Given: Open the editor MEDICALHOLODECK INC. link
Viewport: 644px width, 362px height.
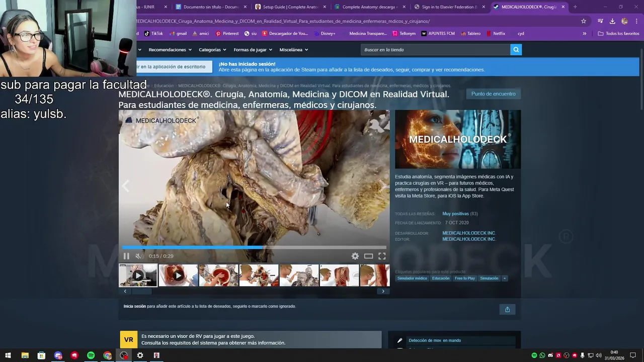Looking at the screenshot, I should click(469, 239).
